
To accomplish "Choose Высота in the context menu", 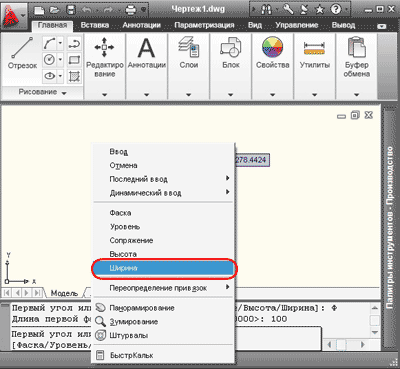I will tap(163, 254).
